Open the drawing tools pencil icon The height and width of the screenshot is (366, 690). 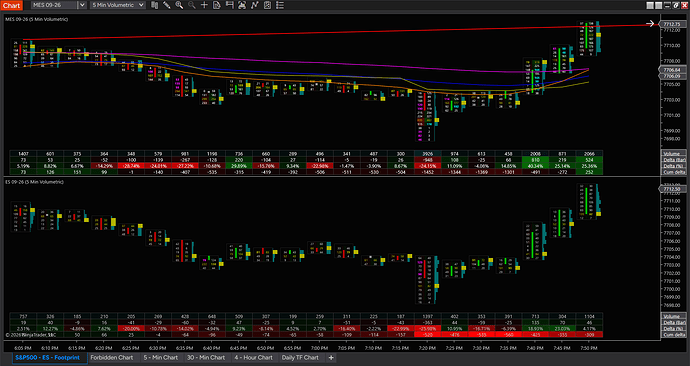(x=167, y=5)
